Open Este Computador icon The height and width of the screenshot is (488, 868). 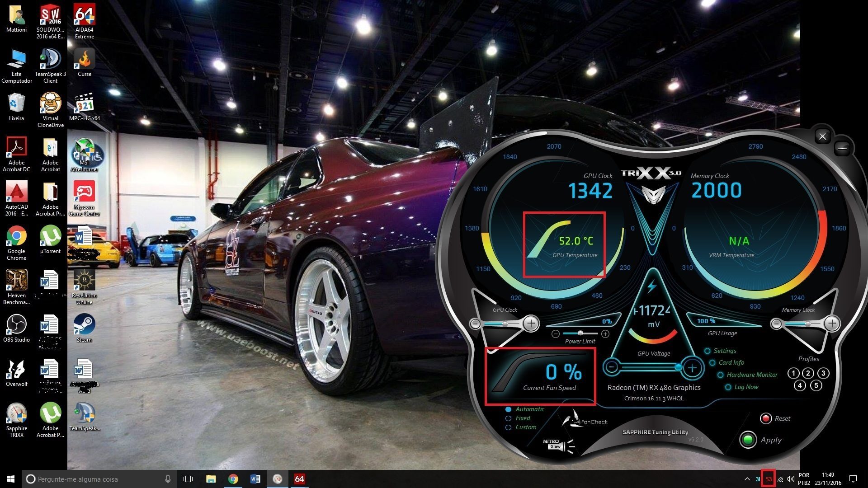click(x=16, y=66)
